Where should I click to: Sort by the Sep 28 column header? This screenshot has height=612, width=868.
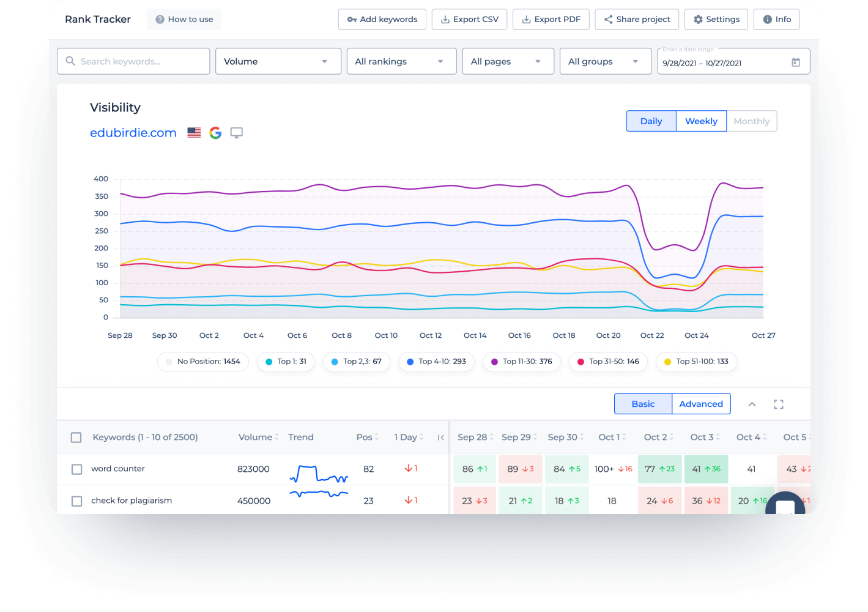[475, 437]
